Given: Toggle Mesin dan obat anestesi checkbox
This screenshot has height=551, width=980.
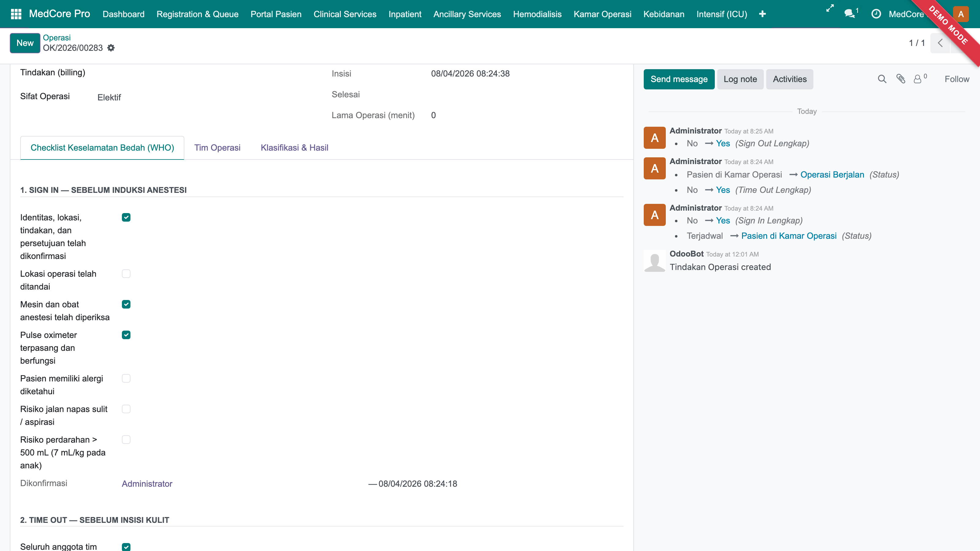Looking at the screenshot, I should click(126, 304).
